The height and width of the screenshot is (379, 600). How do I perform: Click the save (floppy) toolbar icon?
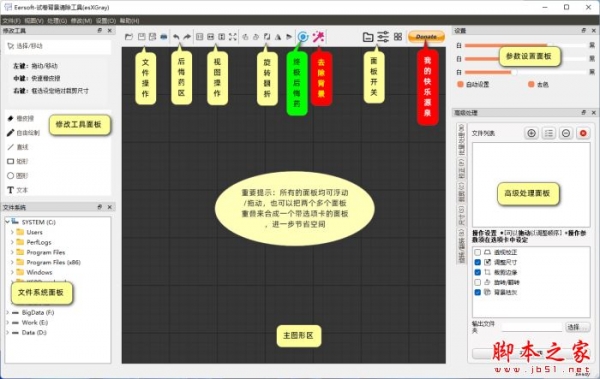142,37
